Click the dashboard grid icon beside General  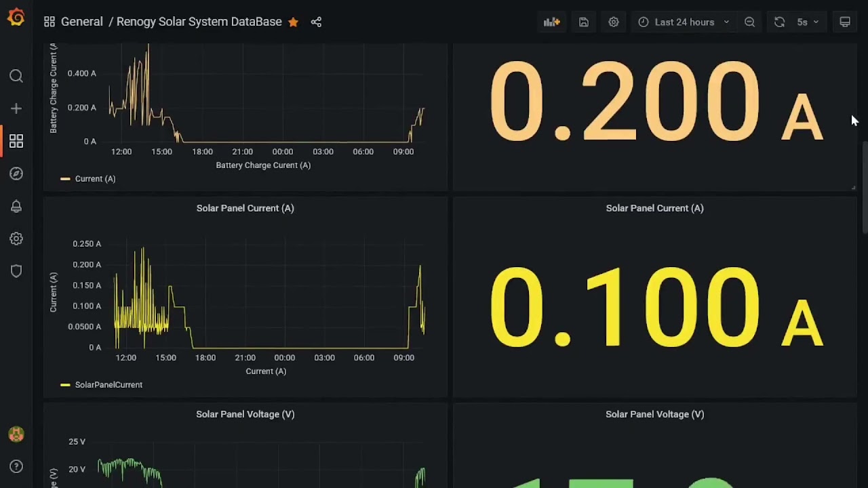(50, 22)
